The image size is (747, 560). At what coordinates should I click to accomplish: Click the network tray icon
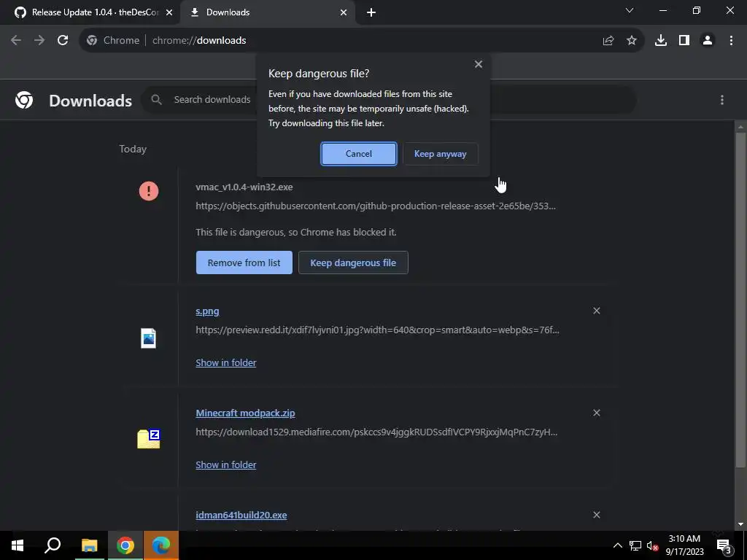pyautogui.click(x=635, y=545)
